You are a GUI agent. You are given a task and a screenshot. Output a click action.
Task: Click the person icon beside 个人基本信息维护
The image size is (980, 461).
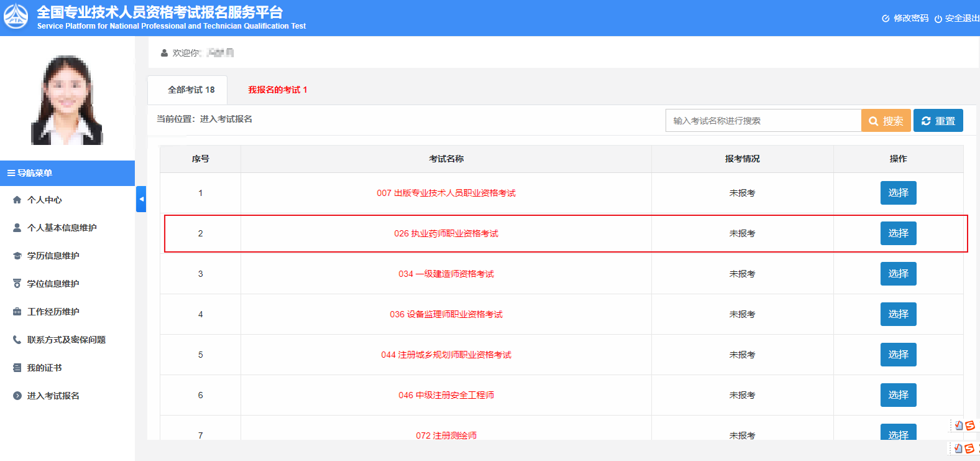pos(17,228)
